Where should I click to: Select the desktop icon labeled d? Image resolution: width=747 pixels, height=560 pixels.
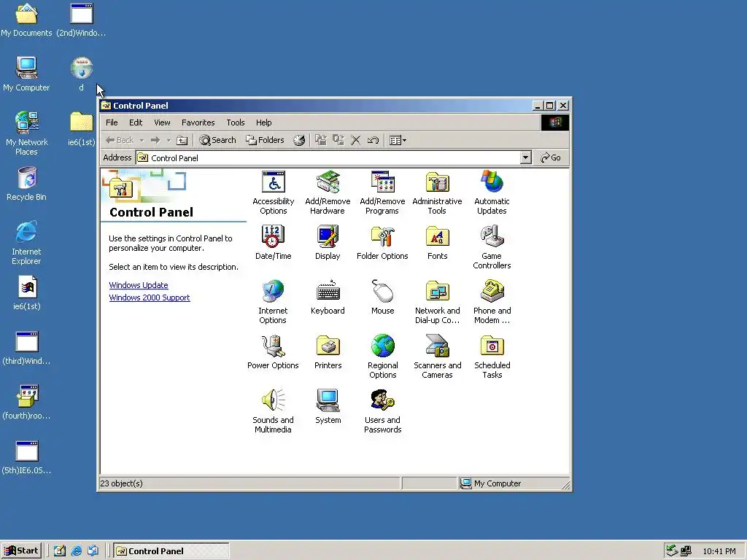82,74
